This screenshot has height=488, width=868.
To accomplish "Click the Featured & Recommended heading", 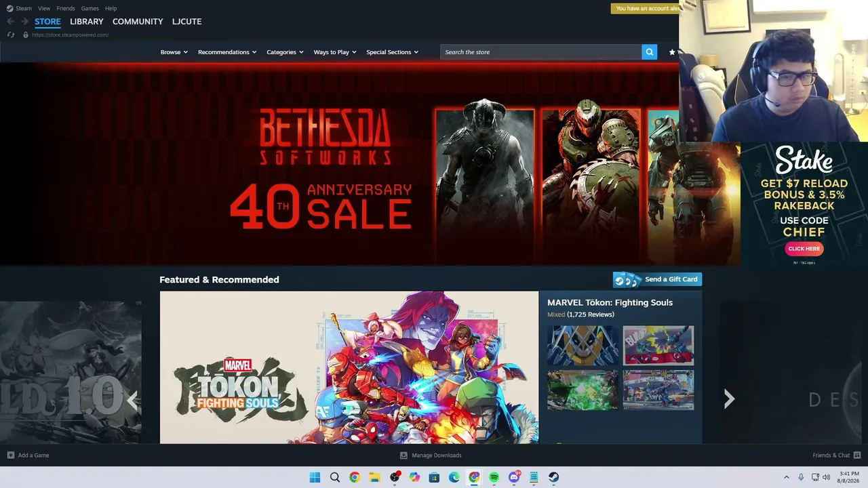I will point(219,279).
